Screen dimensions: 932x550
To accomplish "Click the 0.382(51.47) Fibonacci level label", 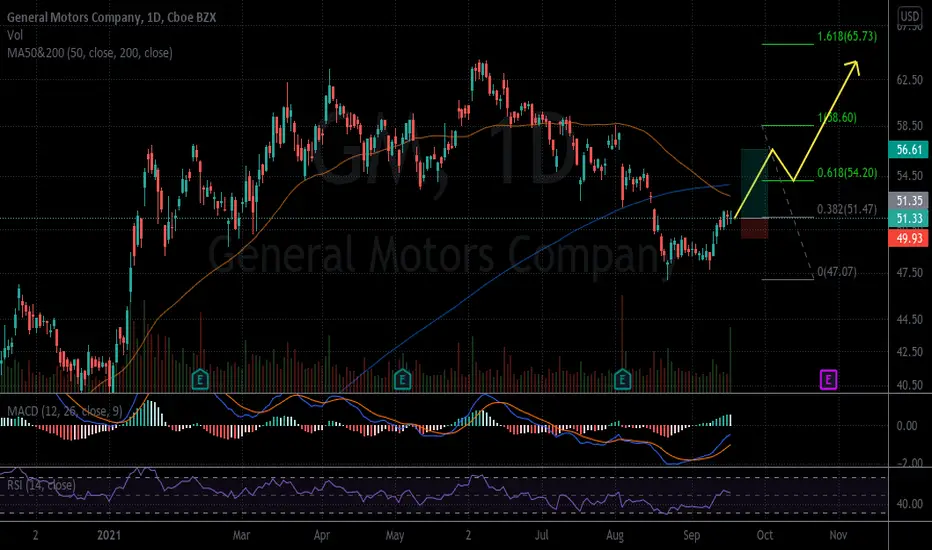I will point(847,209).
